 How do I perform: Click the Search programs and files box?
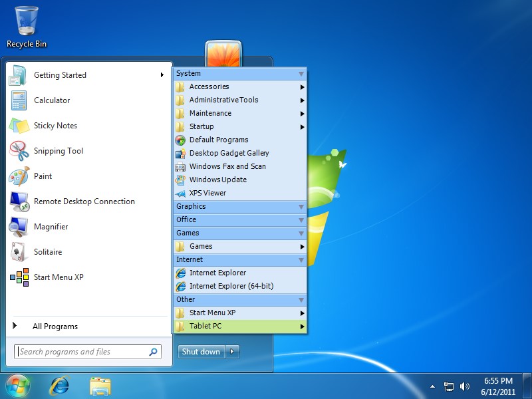pos(88,352)
